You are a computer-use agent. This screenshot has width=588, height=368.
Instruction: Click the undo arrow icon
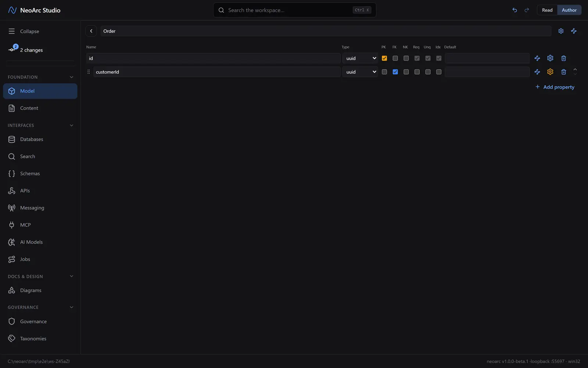[x=514, y=10]
